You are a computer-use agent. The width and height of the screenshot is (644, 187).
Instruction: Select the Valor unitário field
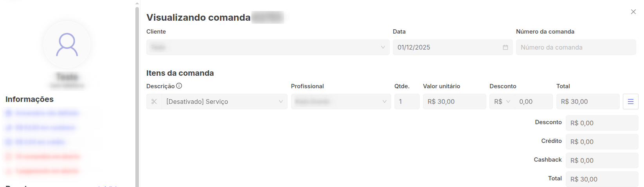coord(454,102)
